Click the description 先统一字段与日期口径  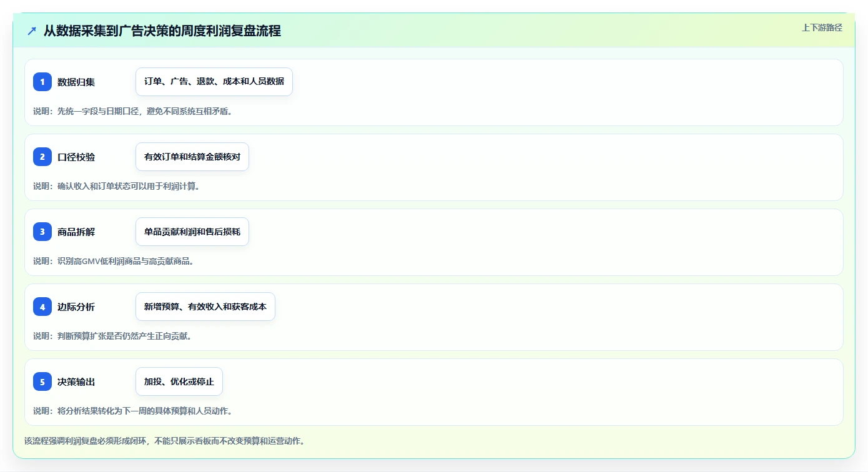tap(98, 111)
